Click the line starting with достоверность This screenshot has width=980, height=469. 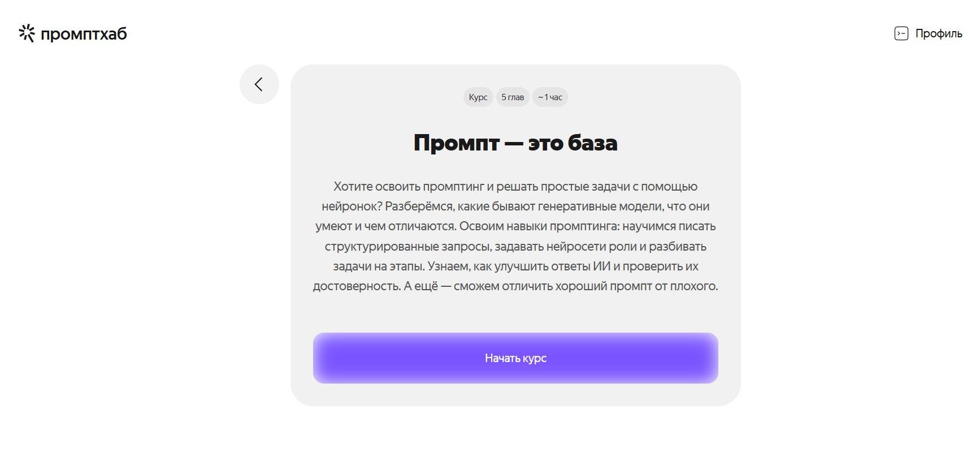(515, 286)
